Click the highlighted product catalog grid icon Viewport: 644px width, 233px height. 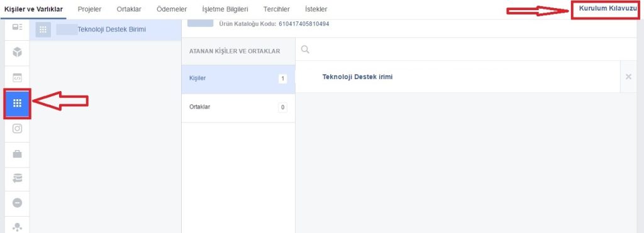click(17, 103)
